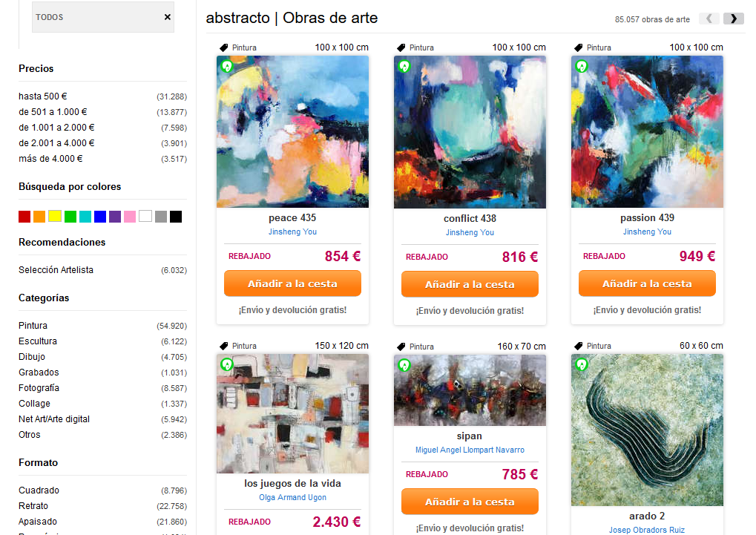756x535 pixels.
Task: Open artist Jinsheng You under conflict 438
Action: coord(470,232)
